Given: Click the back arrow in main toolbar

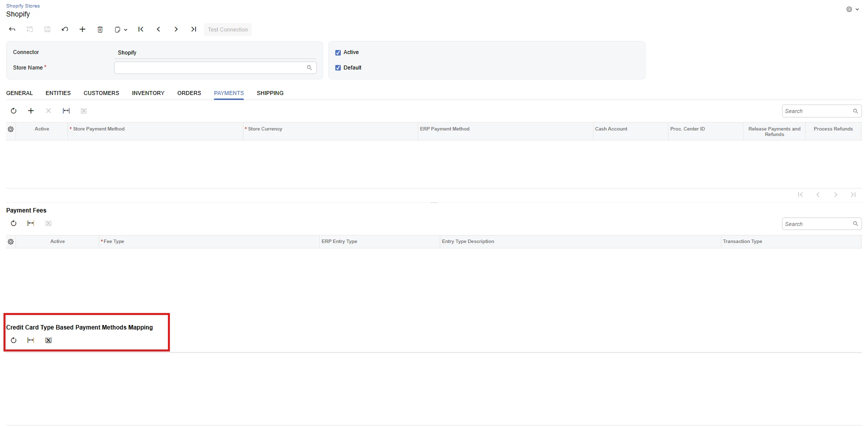Looking at the screenshot, I should tap(12, 29).
